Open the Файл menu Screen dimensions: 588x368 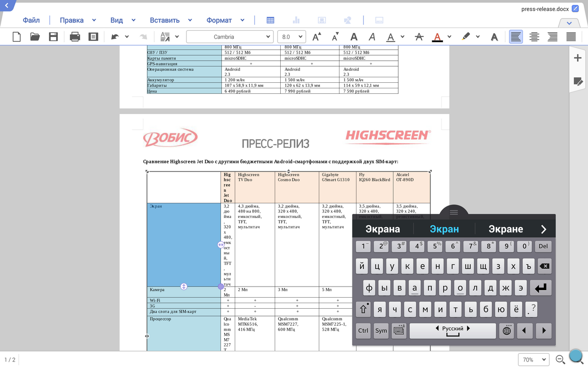[31, 20]
